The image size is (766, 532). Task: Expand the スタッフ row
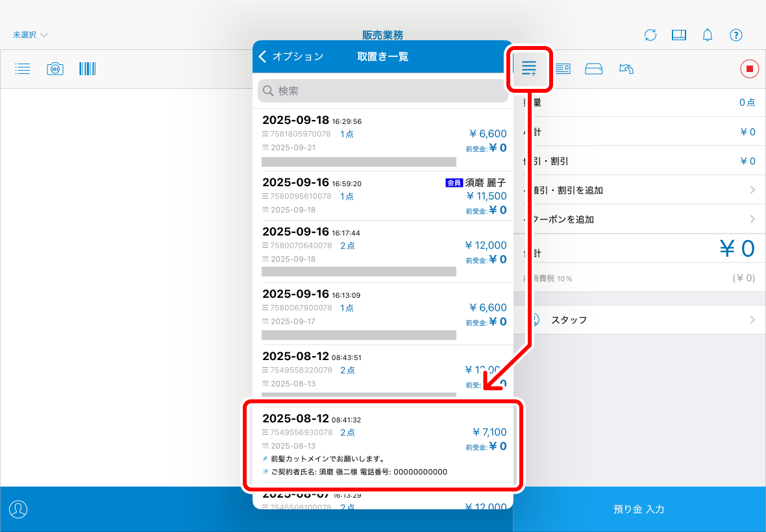pyautogui.click(x=639, y=320)
